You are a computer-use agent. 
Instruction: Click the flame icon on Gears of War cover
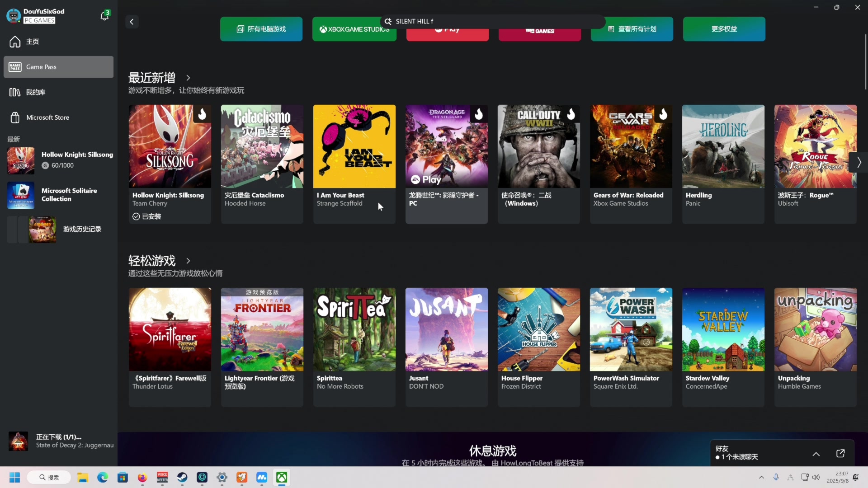click(663, 114)
